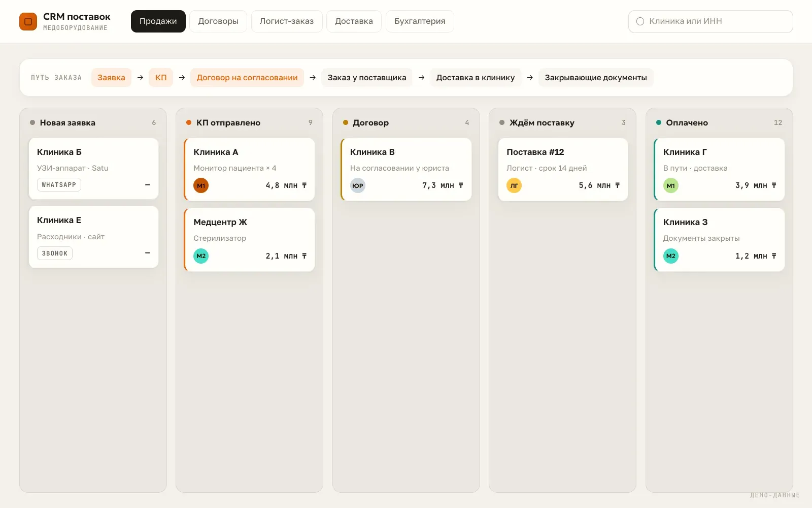Go to the Доставка tab
Image resolution: width=812 pixels, height=508 pixels.
click(x=354, y=21)
